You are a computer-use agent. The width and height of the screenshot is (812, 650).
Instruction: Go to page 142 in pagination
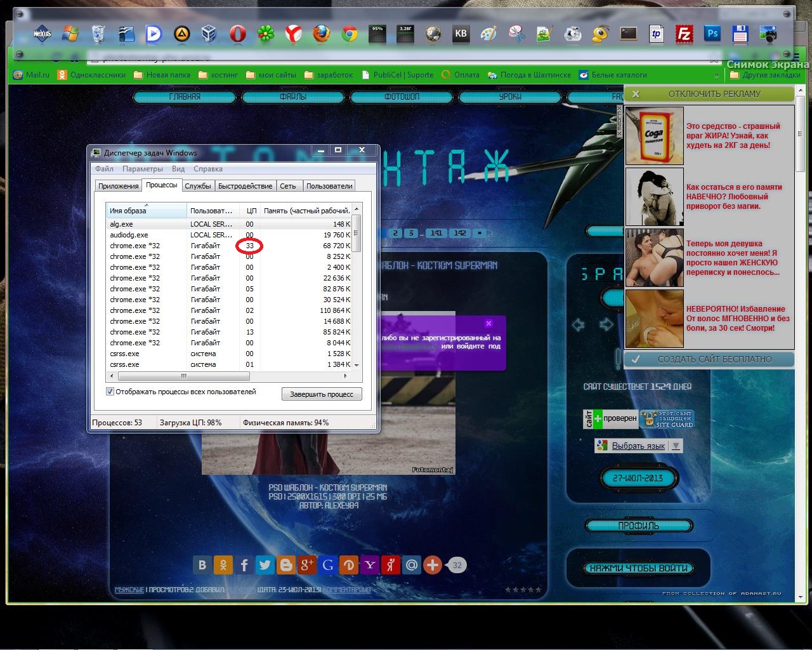460,233
